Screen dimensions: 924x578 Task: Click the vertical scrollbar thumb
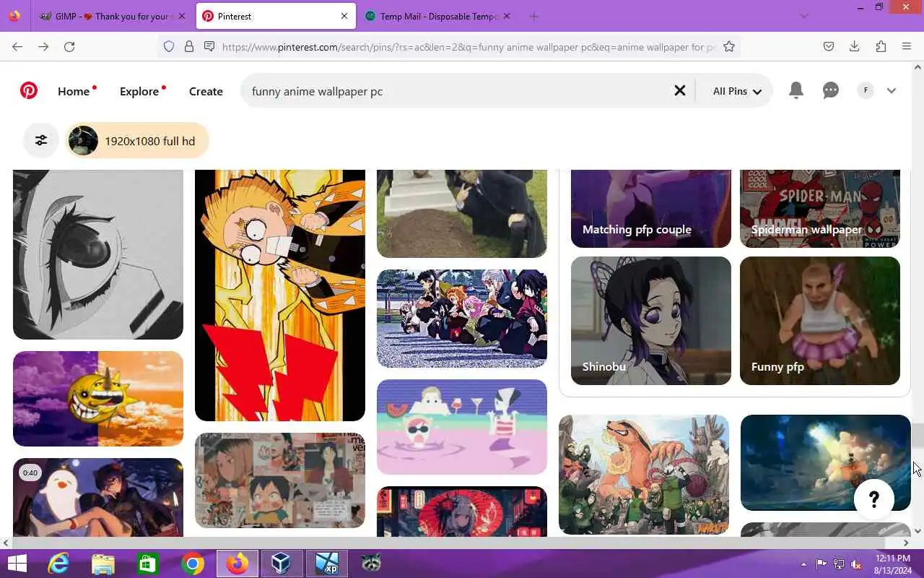[918, 436]
